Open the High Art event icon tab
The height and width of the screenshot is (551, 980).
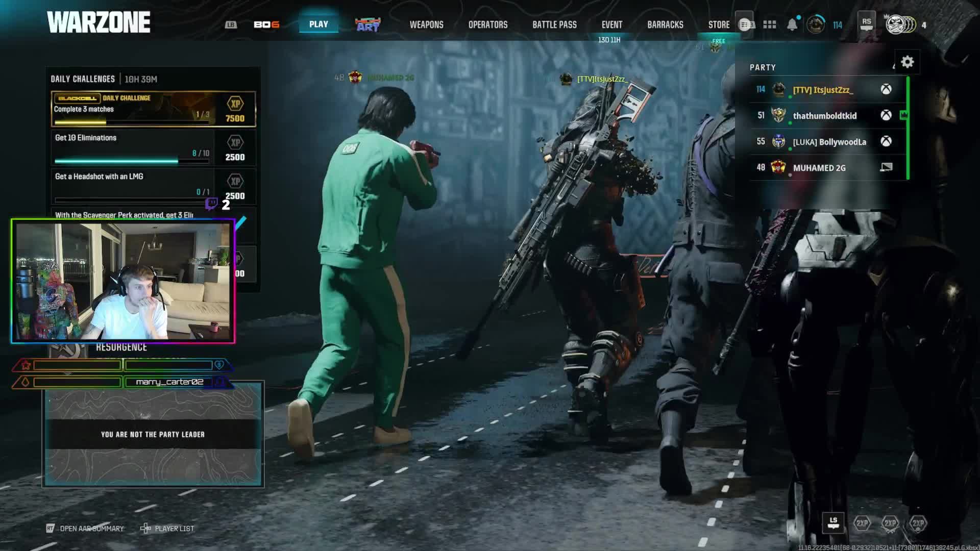click(367, 24)
